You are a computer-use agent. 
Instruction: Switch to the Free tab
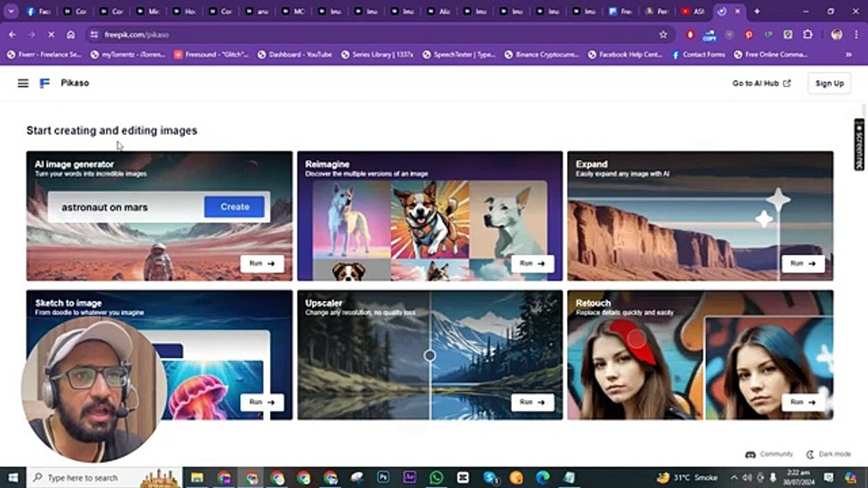click(x=620, y=12)
